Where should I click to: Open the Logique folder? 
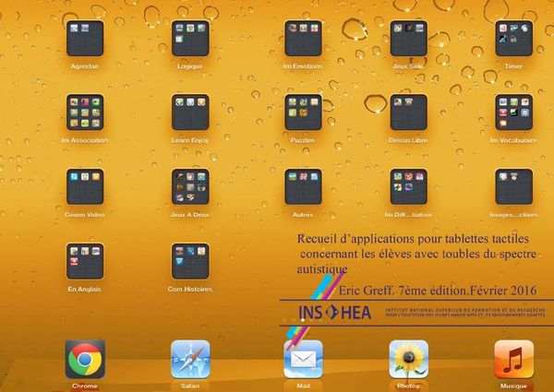point(190,39)
